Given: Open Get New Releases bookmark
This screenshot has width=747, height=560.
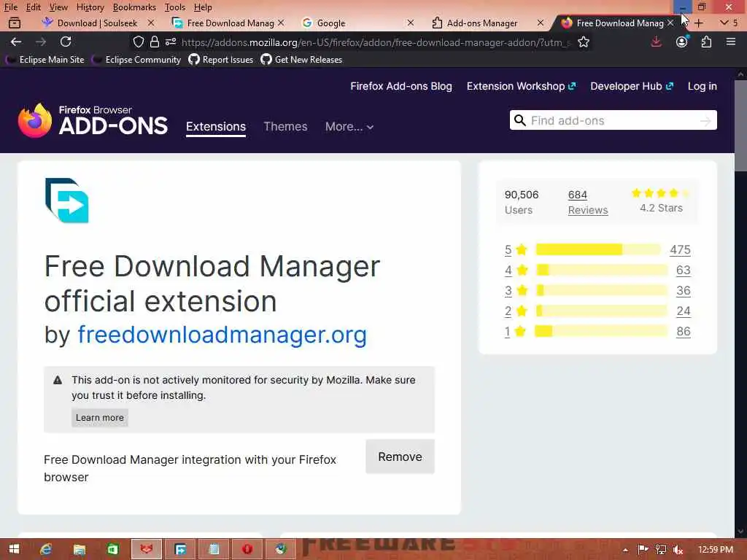Looking at the screenshot, I should [301, 60].
